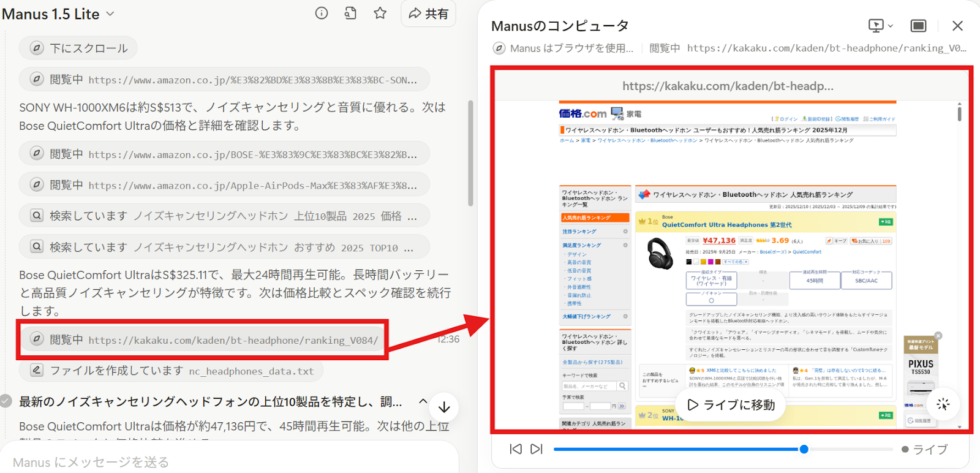Select the 注目ランキング sidebar item

(x=595, y=232)
